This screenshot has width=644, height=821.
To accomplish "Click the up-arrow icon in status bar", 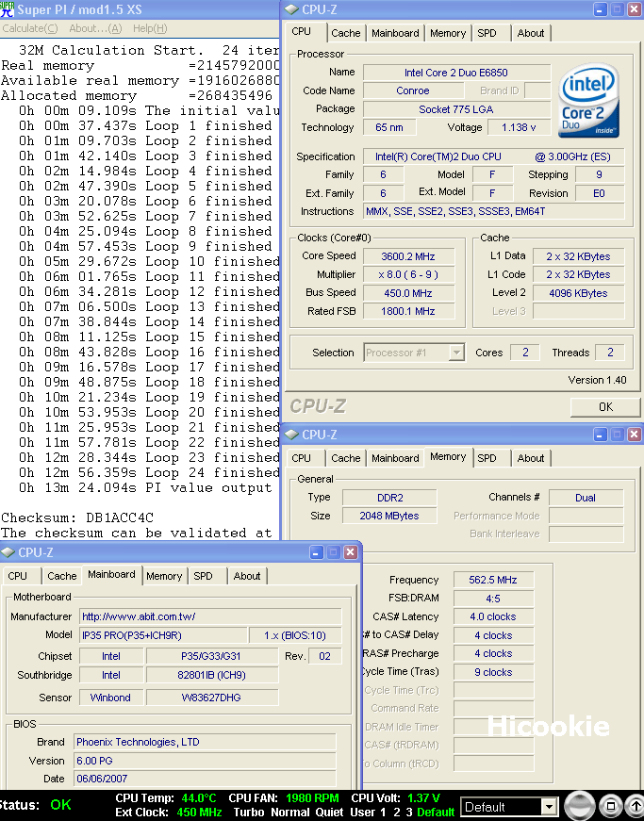I will (635, 806).
